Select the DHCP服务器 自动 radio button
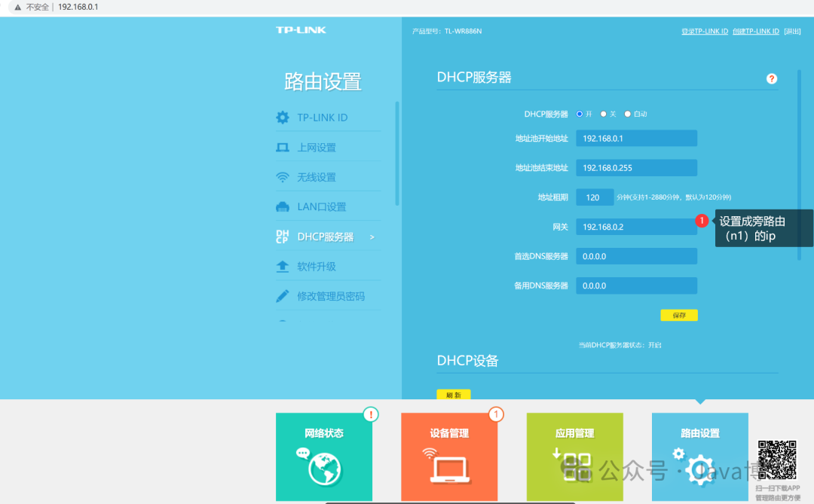This screenshot has width=814, height=504. tap(627, 115)
